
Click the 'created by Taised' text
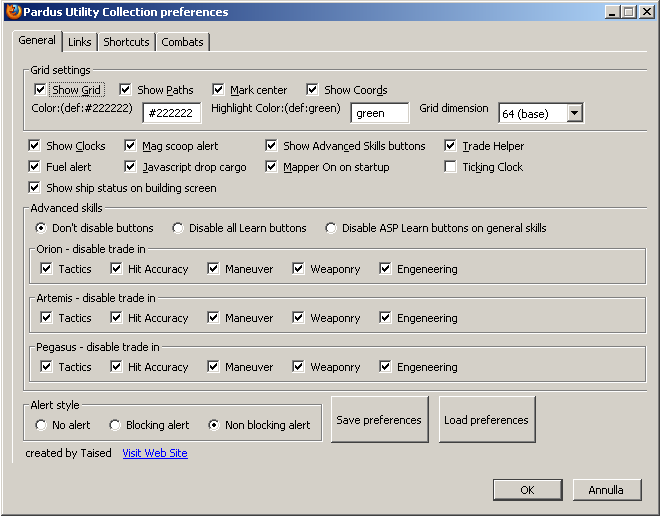68,453
